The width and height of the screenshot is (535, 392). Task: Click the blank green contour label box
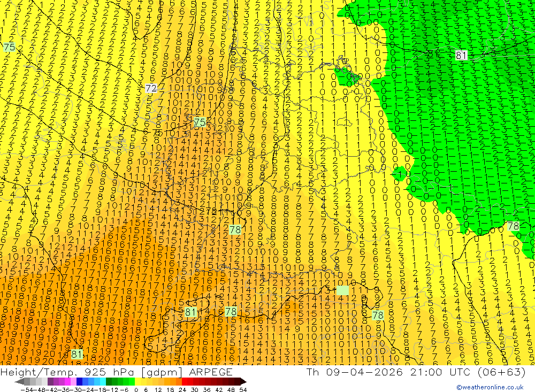pyautogui.click(x=342, y=290)
